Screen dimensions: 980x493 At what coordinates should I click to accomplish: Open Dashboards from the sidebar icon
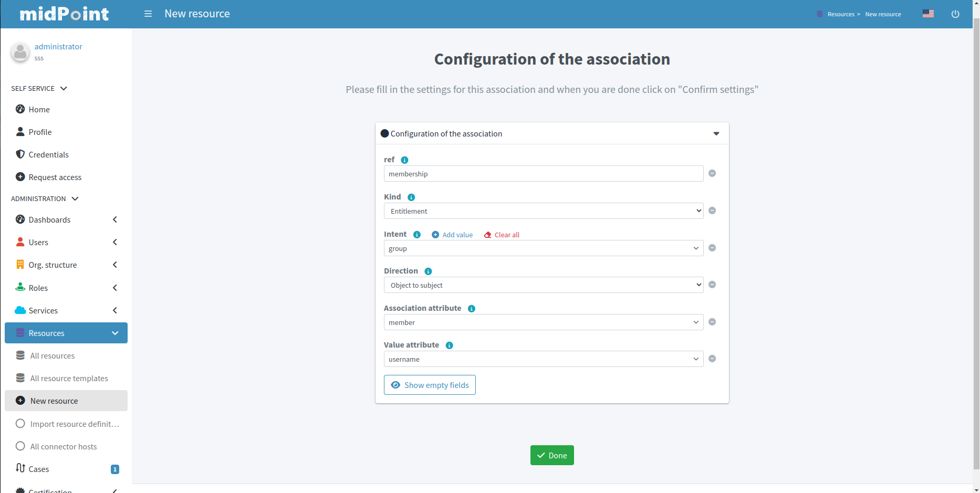point(20,219)
